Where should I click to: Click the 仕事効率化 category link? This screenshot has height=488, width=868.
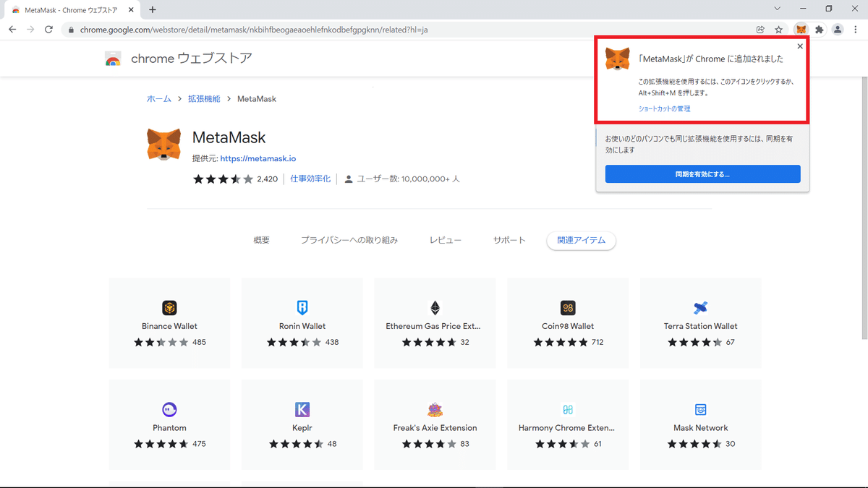310,179
